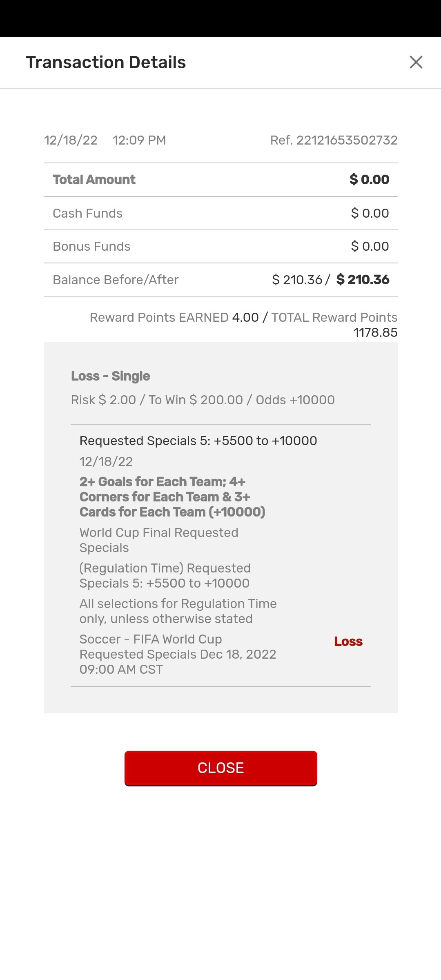Close the dialog with the X icon

point(416,62)
